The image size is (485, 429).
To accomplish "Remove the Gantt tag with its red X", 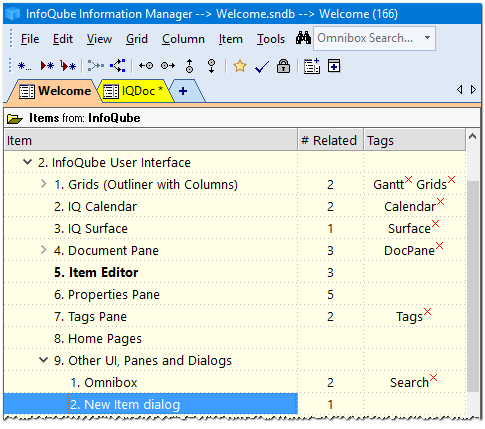I will click(x=408, y=179).
